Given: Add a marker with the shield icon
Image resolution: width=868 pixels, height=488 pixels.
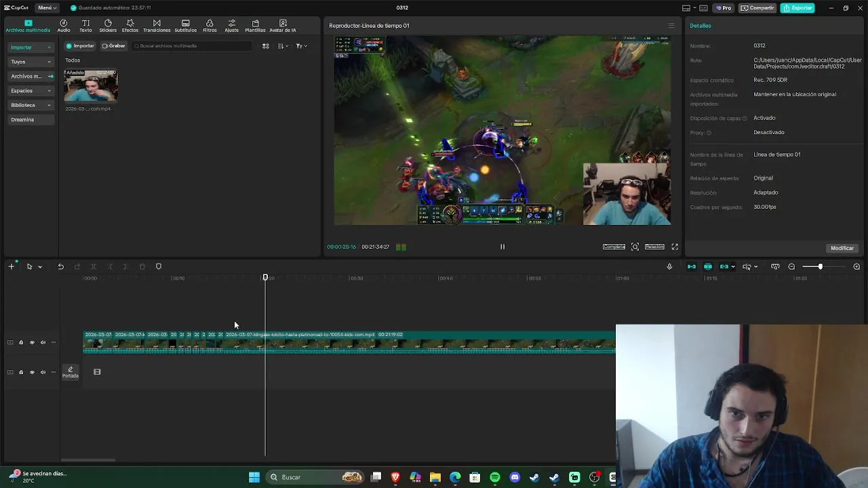Looking at the screenshot, I should click(159, 266).
